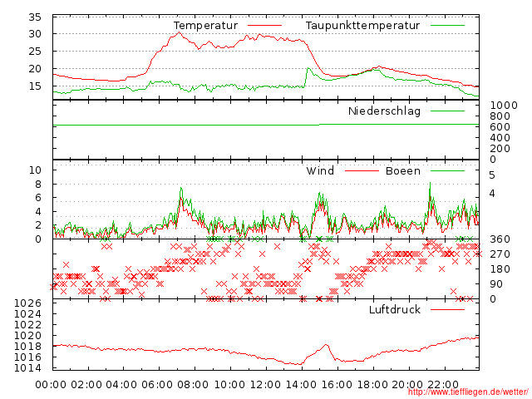
Task: Click the 10:00 time axis label
Action: click(229, 385)
